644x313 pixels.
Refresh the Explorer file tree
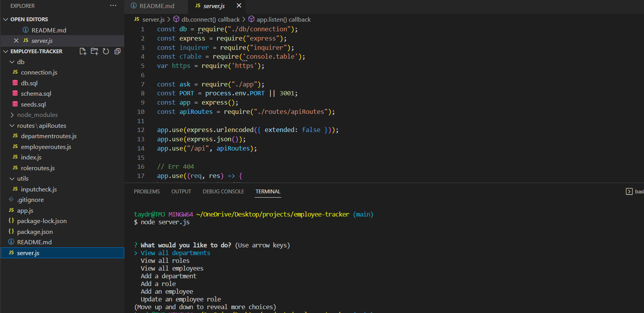(106, 51)
